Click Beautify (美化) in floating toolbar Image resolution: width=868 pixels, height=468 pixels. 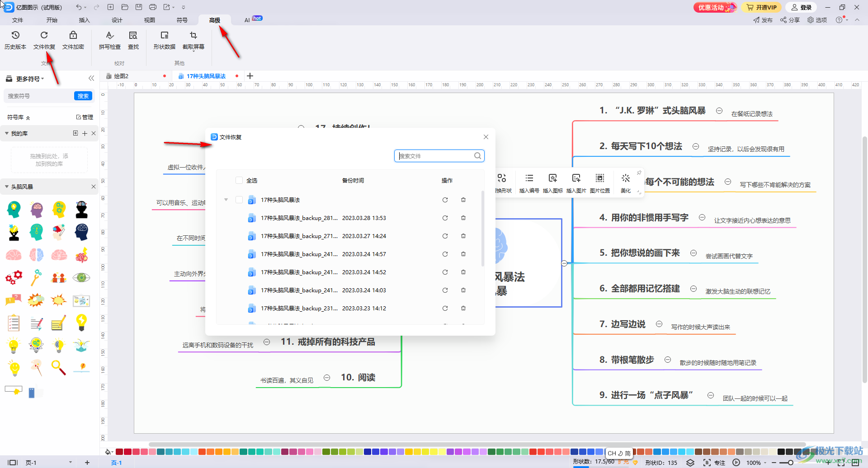(x=626, y=183)
